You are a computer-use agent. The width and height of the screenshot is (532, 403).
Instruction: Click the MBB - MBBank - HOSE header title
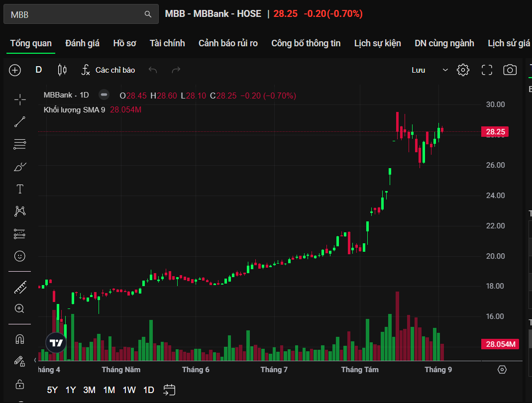point(213,14)
